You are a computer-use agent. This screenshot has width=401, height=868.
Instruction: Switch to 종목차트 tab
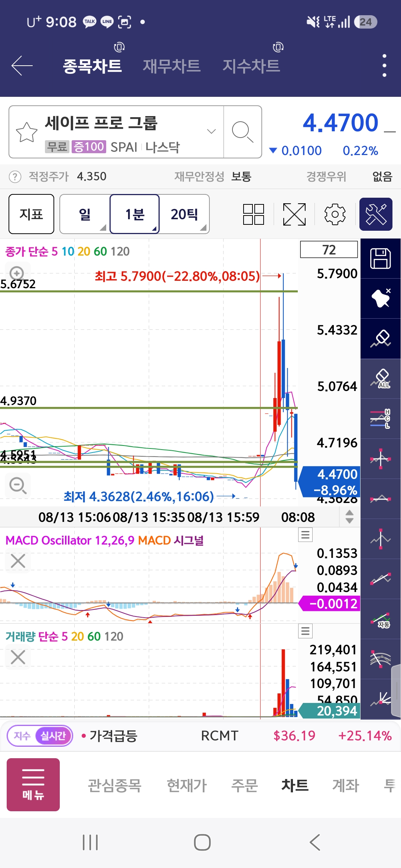92,66
